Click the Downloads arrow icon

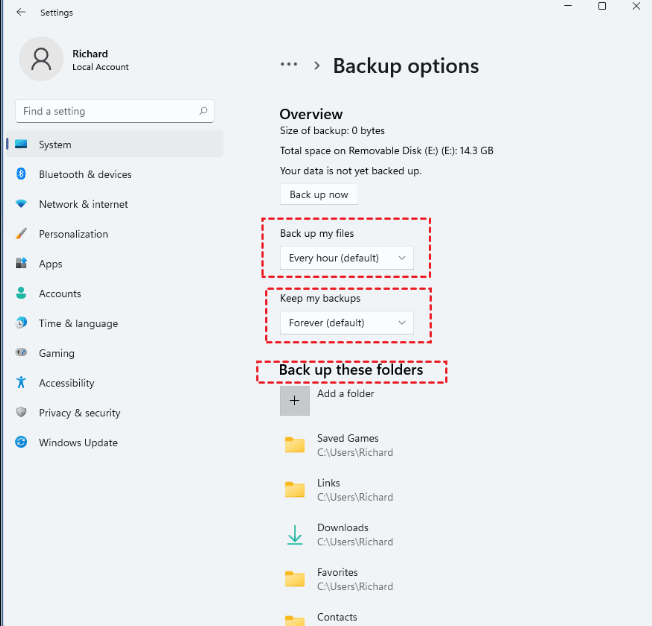[295, 535]
